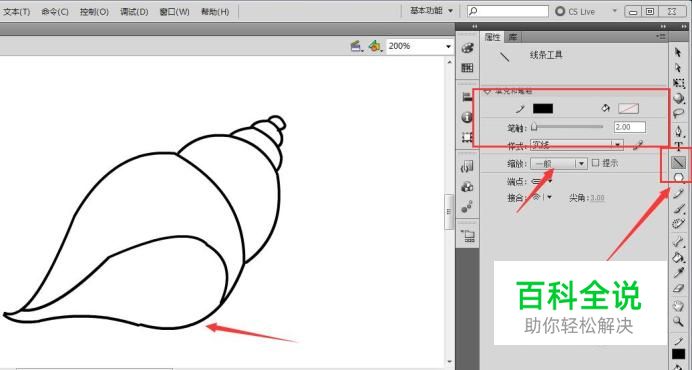This screenshot has height=370, width=692.
Task: Open the Control (O) menu
Action: [x=94, y=11]
